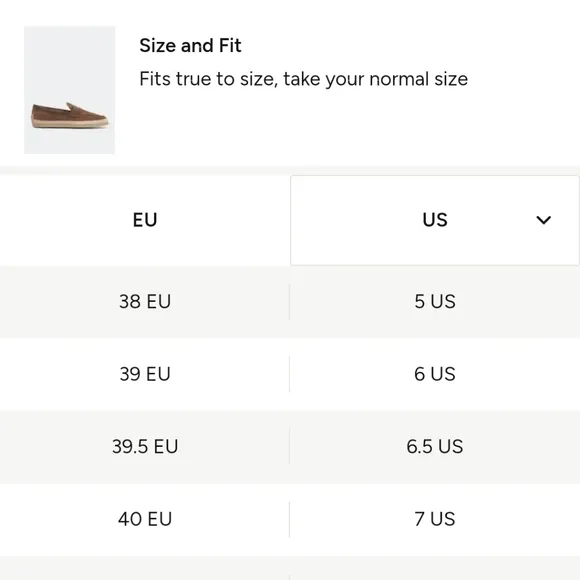Select the 40 EU size cell

click(145, 519)
